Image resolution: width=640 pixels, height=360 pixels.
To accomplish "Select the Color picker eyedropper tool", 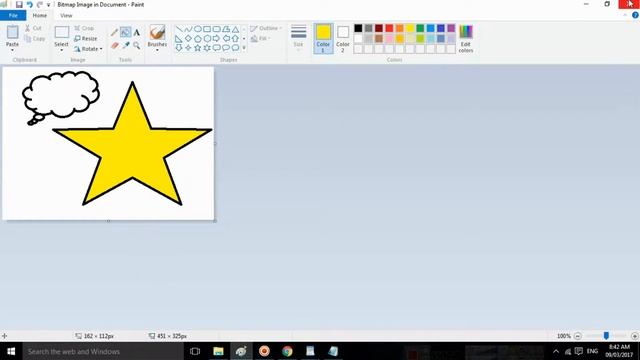I will click(x=126, y=45).
